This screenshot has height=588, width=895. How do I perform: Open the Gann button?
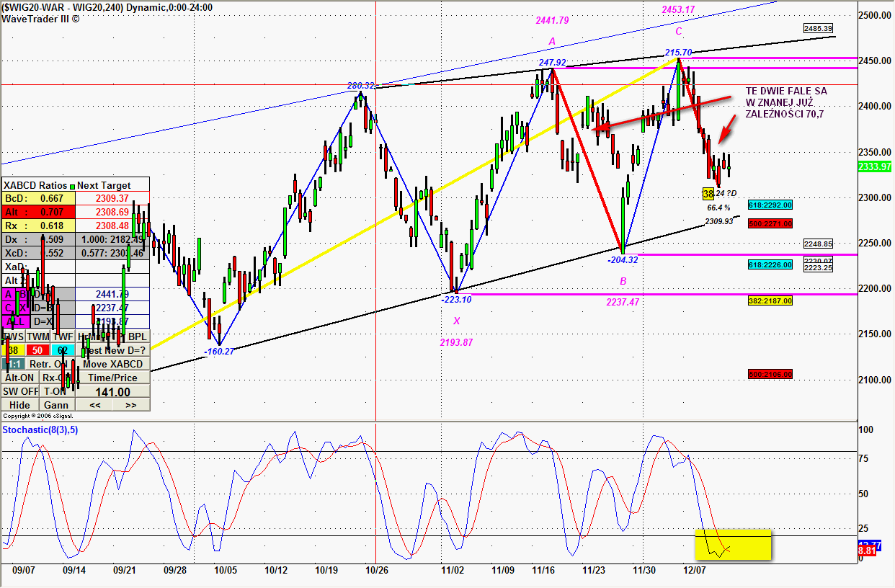pyautogui.click(x=56, y=405)
